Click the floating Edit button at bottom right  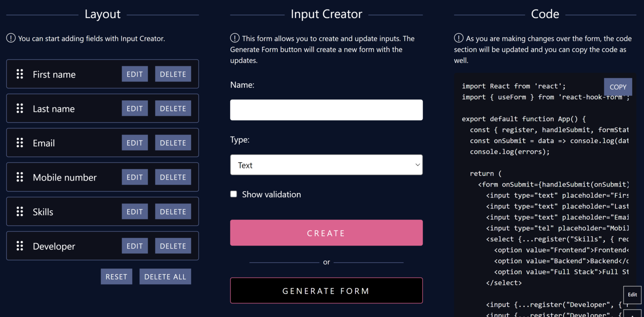(x=632, y=295)
